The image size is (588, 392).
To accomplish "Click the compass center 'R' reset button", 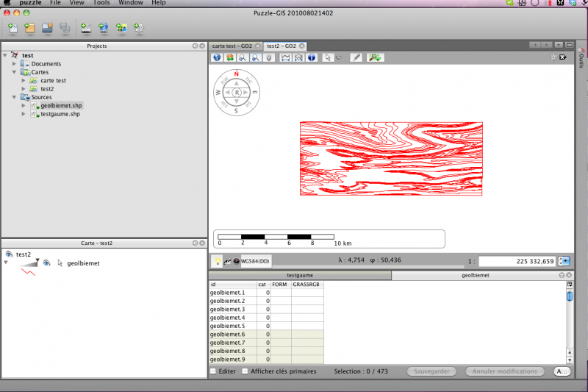I will coord(237,93).
